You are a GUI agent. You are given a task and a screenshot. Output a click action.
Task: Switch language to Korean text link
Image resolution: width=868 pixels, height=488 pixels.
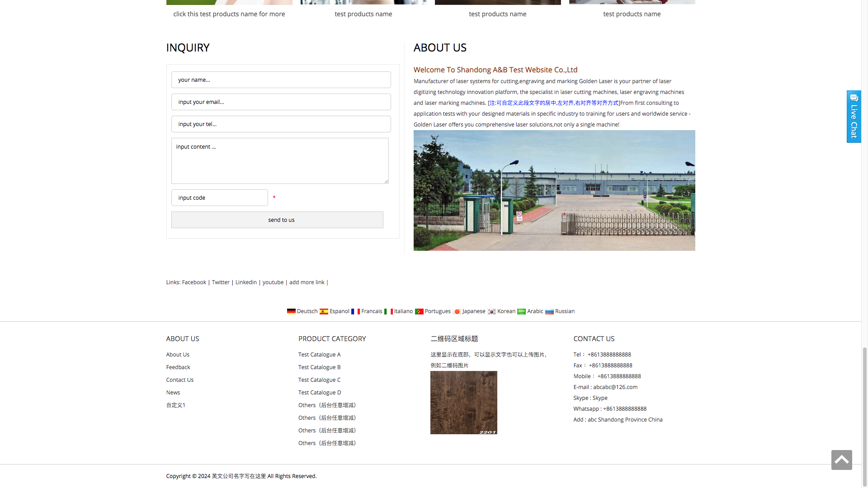(506, 311)
